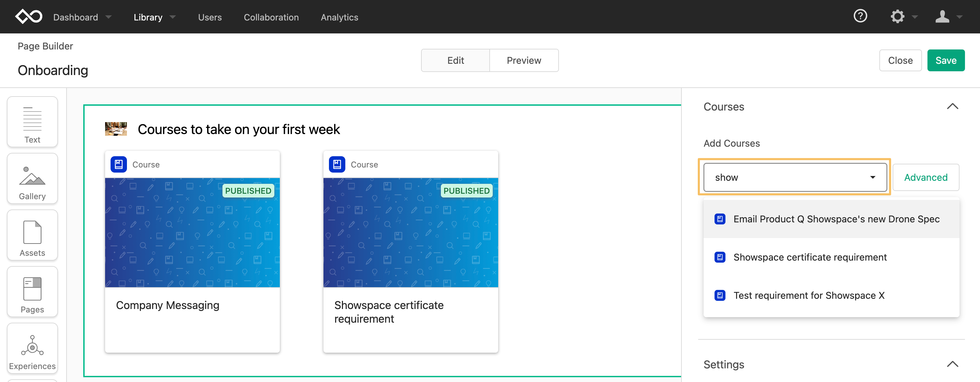Expand the Dashboard dropdown arrow

(x=109, y=17)
